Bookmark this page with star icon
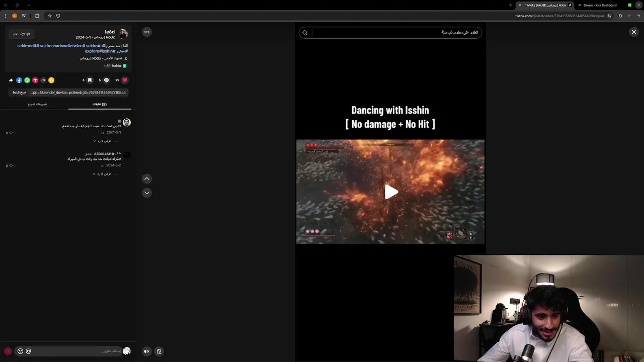 (x=49, y=16)
